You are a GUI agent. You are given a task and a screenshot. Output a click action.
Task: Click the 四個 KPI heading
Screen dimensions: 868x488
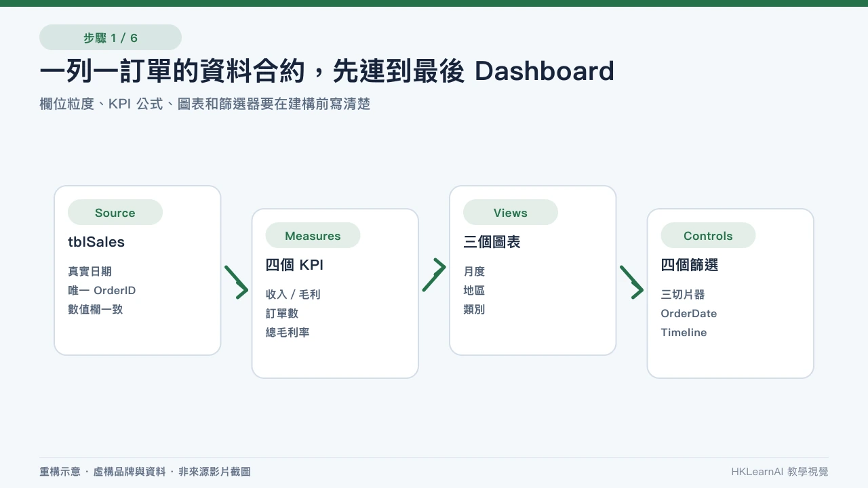(x=294, y=265)
